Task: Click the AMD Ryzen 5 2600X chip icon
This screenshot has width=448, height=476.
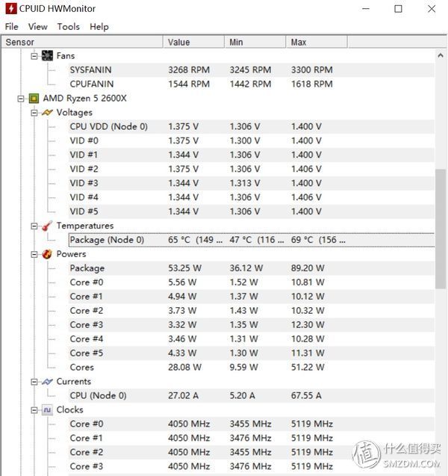Action: (34, 99)
